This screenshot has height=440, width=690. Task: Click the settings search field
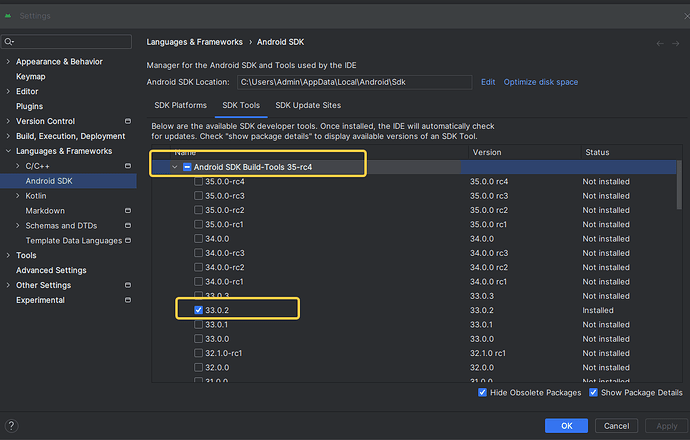pyautogui.click(x=66, y=42)
